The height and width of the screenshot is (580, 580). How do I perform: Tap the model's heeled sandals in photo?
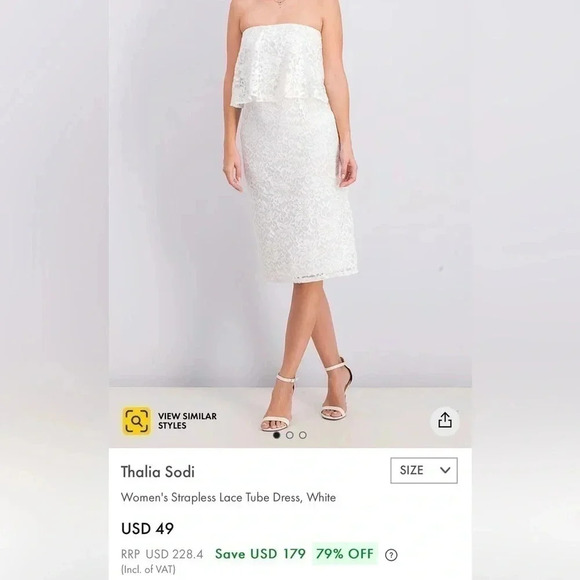(307, 396)
